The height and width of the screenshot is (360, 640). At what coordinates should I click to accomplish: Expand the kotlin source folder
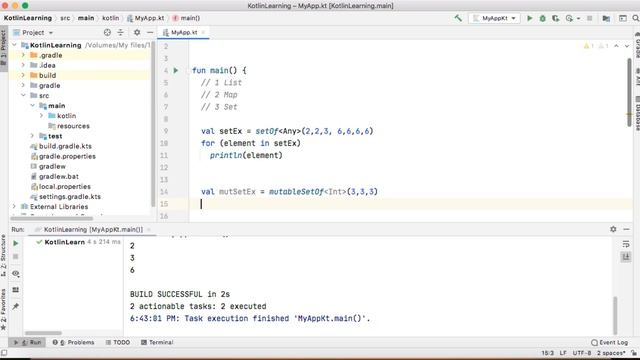click(41, 116)
